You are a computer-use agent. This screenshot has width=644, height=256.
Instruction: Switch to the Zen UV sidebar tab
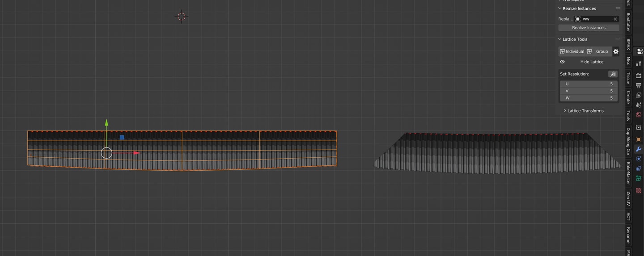tap(628, 199)
